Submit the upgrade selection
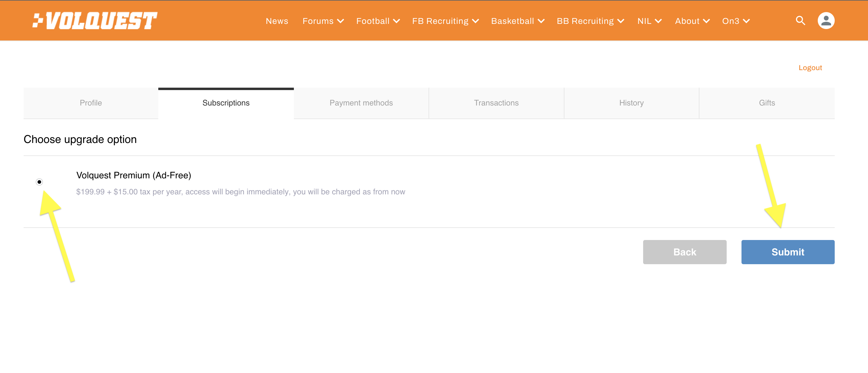This screenshot has width=868, height=373. pyautogui.click(x=787, y=252)
